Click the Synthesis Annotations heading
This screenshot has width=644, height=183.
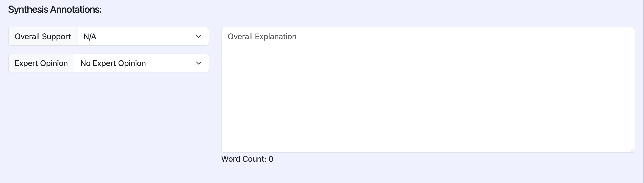pyautogui.click(x=55, y=9)
